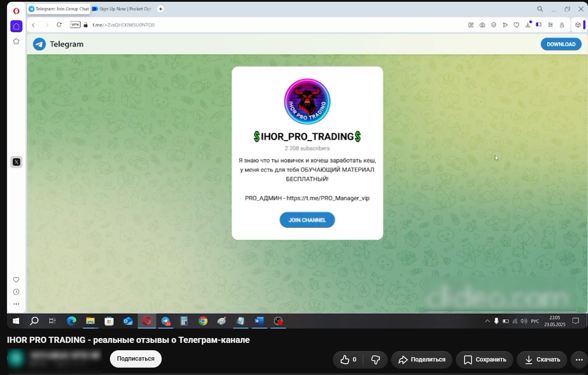Click the Поделиться share button
The height and width of the screenshot is (375, 588).
coord(422,360)
